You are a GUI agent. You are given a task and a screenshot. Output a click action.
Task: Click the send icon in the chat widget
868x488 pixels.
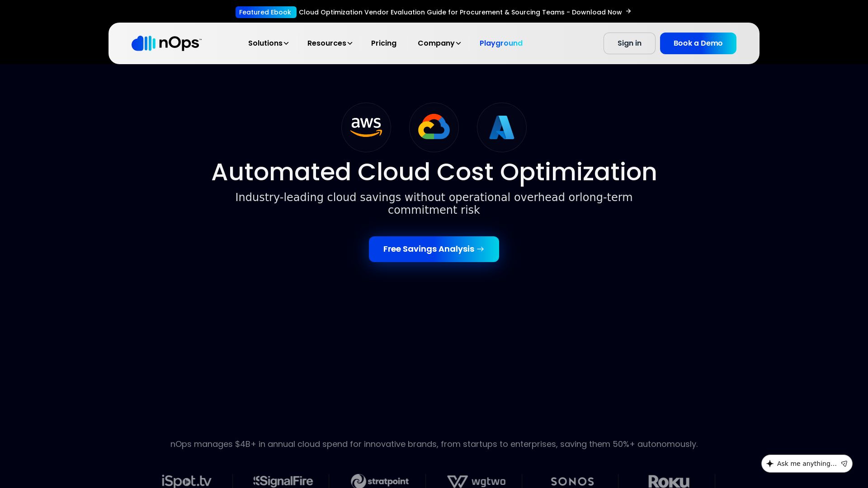[x=844, y=464]
